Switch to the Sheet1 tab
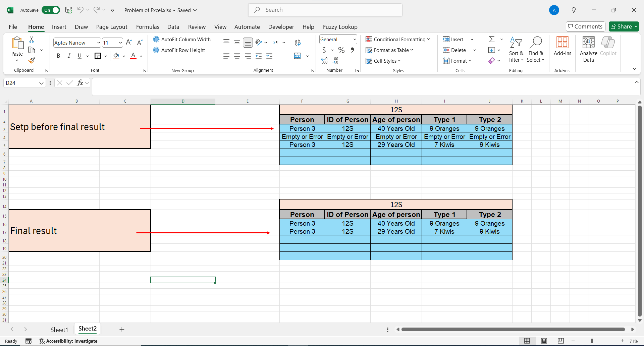Screen dimensions: 644x346 coord(59,329)
